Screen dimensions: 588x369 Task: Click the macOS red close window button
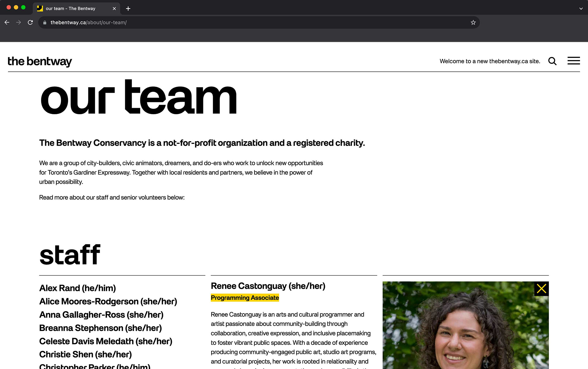tap(9, 7)
